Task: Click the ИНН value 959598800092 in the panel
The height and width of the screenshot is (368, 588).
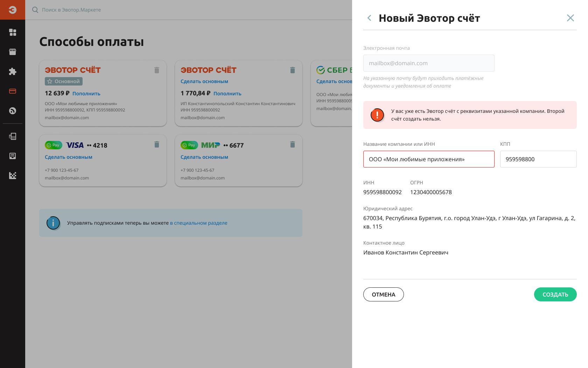Action: pyautogui.click(x=383, y=192)
